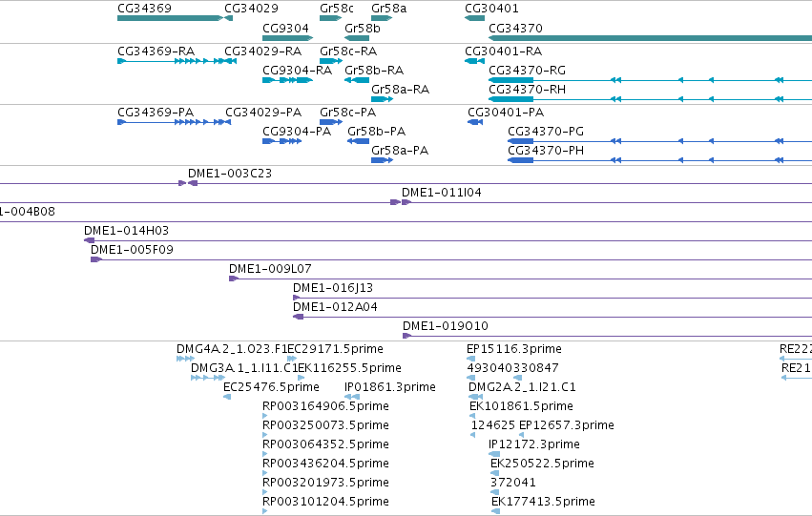Click the EP12657.3prime EST label

(567, 426)
